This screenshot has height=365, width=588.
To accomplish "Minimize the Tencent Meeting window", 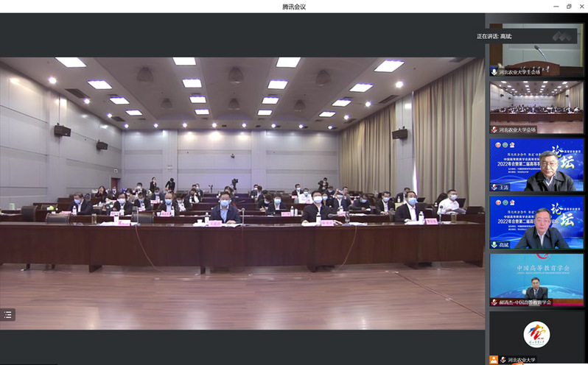I will click(x=553, y=6).
